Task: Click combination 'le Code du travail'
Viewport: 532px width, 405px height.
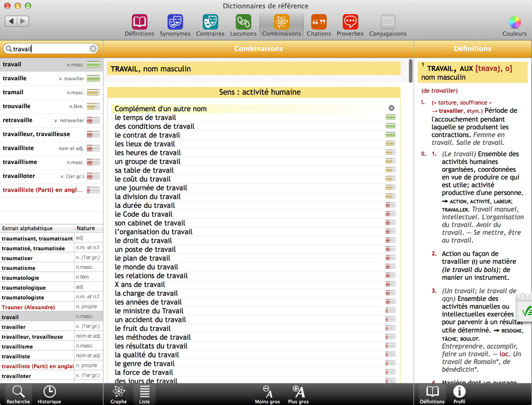Action: (x=144, y=214)
